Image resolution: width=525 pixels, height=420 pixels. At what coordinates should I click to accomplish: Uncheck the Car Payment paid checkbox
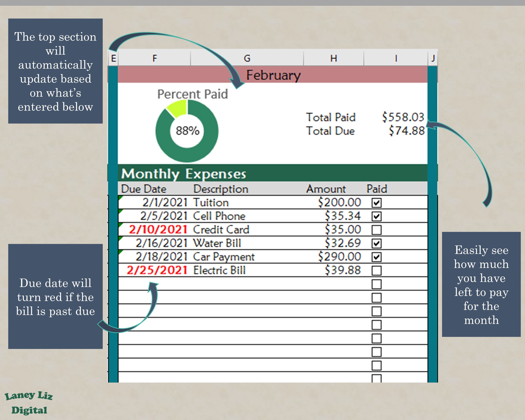click(377, 256)
